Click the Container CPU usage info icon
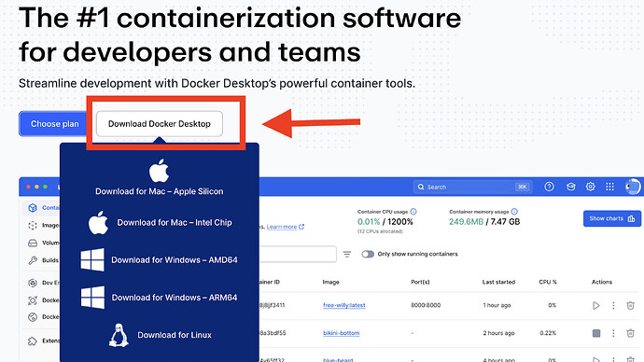The image size is (644, 362). (413, 212)
